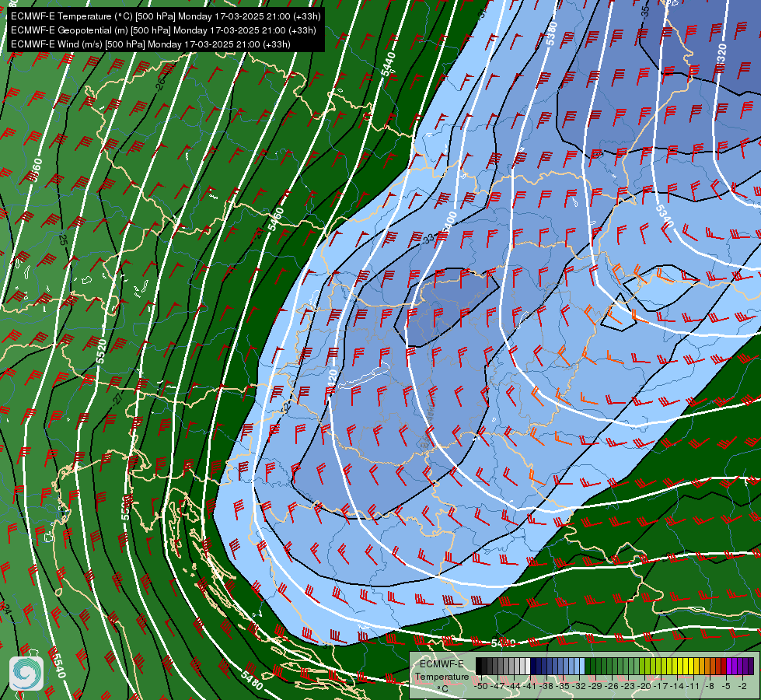Click the -44 label on temperature scale
761x700 pixels.
[514, 686]
